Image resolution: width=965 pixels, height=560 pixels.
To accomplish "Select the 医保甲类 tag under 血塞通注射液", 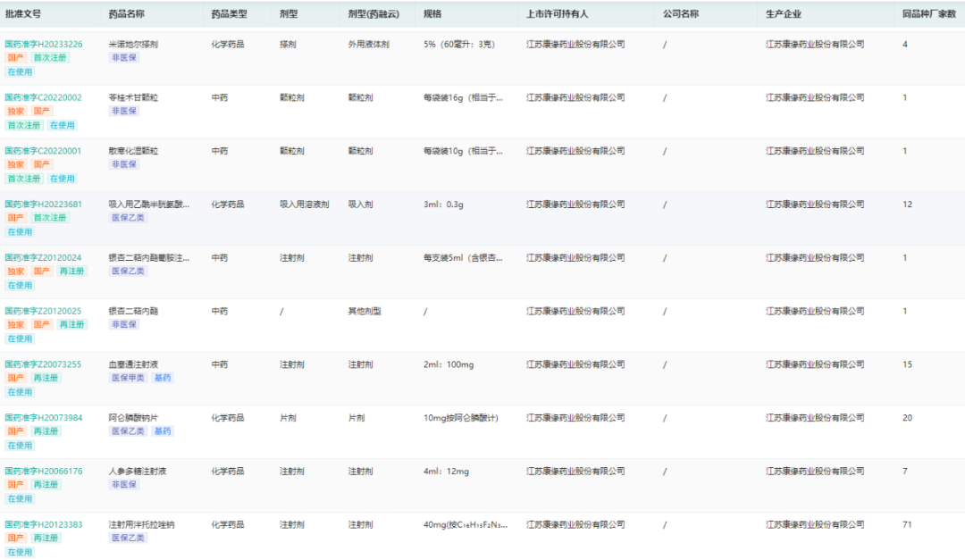I will click(128, 378).
